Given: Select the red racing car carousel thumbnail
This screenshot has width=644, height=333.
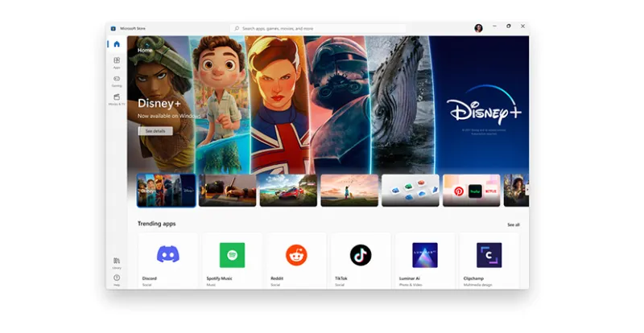Looking at the screenshot, I should pos(288,191).
